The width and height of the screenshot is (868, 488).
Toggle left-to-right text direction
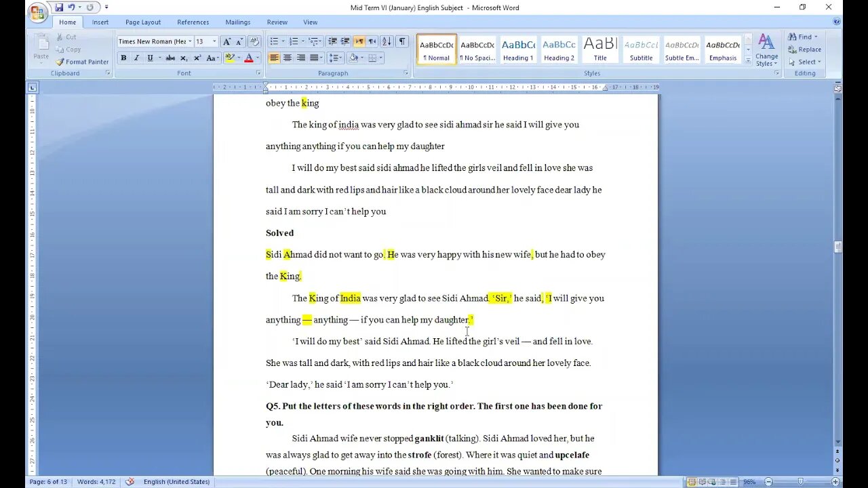(x=359, y=41)
